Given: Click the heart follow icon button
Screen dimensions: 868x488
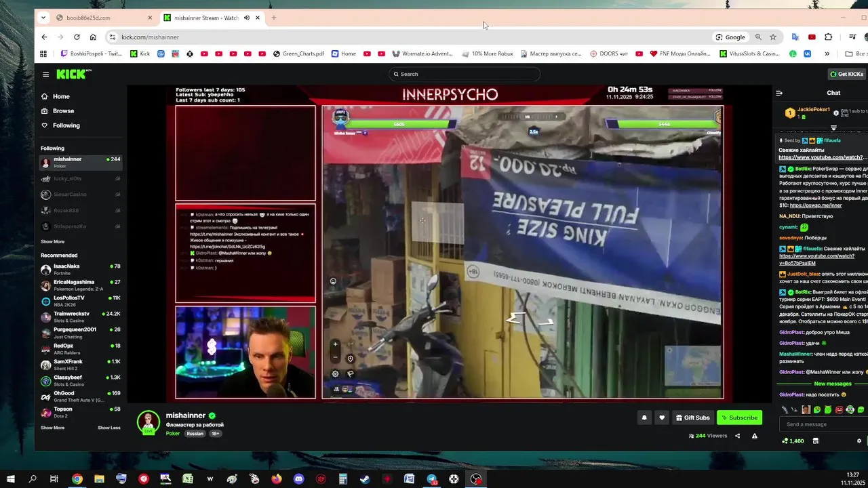Looking at the screenshot, I should pyautogui.click(x=662, y=418).
